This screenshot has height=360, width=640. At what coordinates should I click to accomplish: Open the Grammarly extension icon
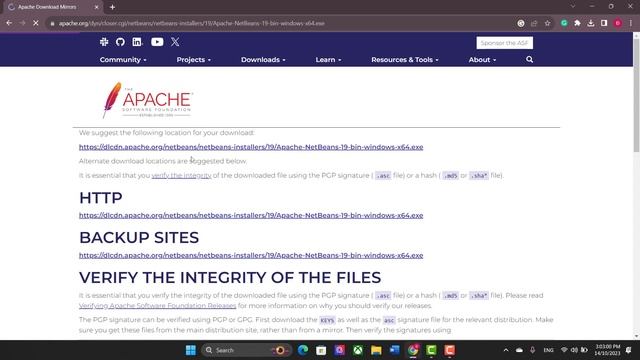(564, 23)
